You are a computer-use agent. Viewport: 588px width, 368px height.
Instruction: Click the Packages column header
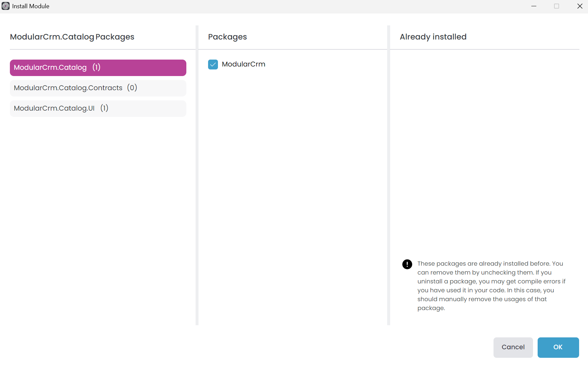pyautogui.click(x=227, y=37)
